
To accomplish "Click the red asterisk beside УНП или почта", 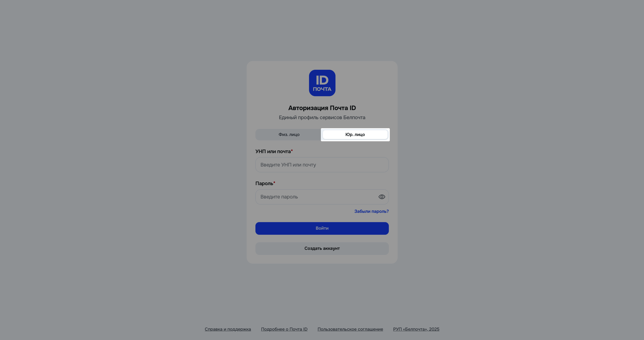I will click(x=292, y=150).
